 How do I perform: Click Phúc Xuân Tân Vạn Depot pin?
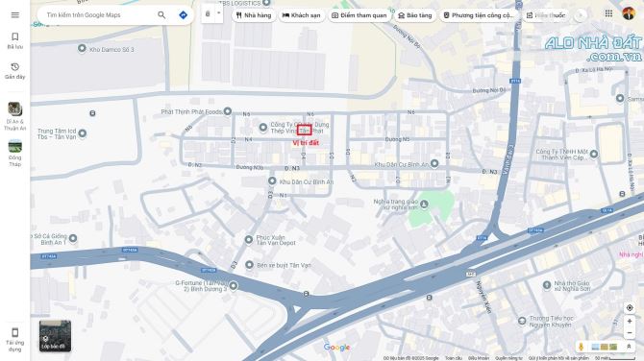[x=249, y=239]
